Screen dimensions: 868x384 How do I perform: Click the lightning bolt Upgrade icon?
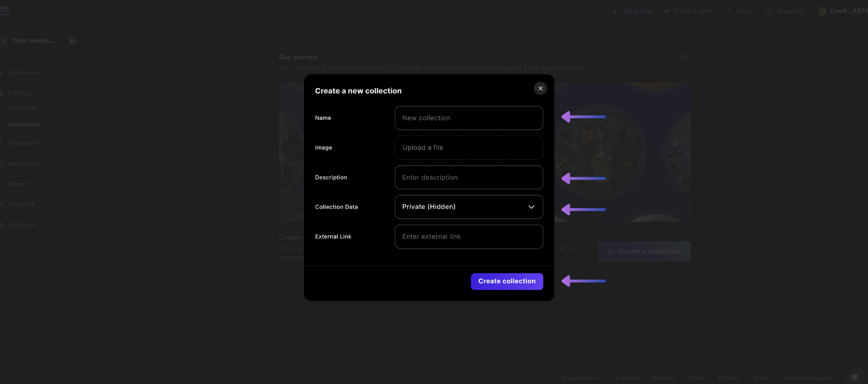615,11
